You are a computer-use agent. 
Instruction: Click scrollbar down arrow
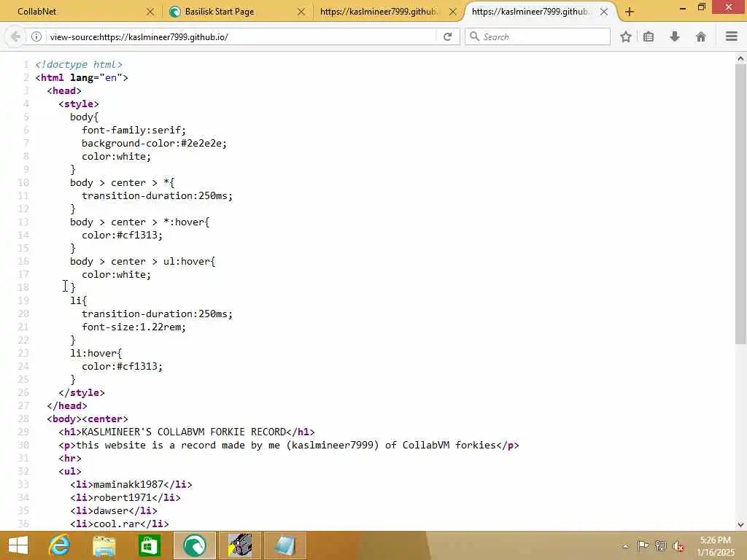point(740,525)
